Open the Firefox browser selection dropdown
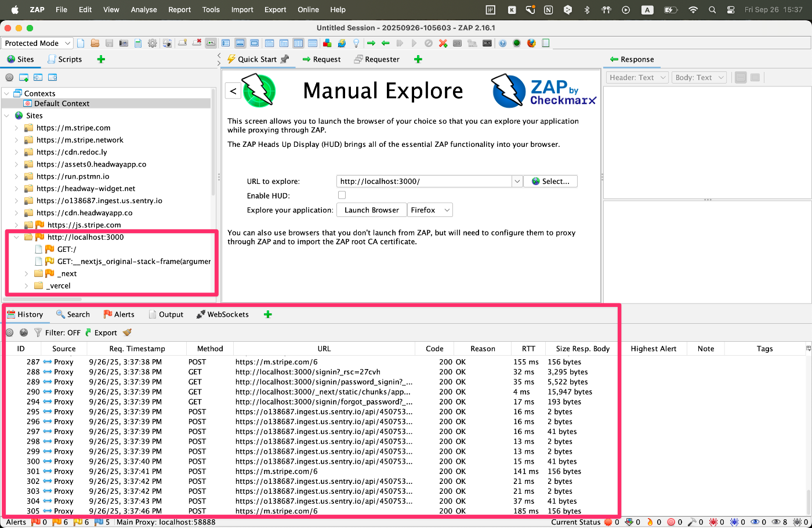812x528 pixels. pos(430,210)
